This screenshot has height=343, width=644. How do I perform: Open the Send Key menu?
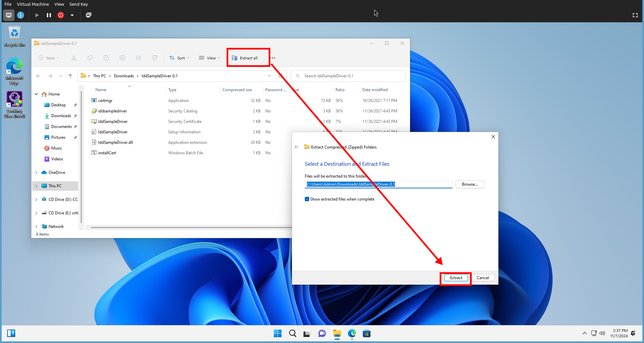point(79,4)
